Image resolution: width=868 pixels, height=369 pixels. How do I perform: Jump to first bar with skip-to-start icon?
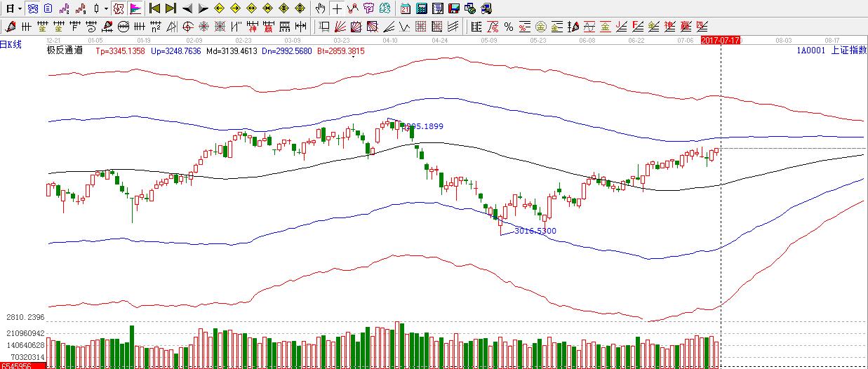pos(155,9)
